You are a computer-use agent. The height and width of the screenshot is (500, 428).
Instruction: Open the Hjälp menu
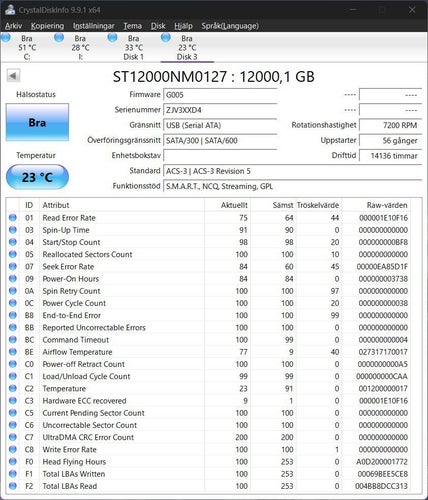click(183, 26)
